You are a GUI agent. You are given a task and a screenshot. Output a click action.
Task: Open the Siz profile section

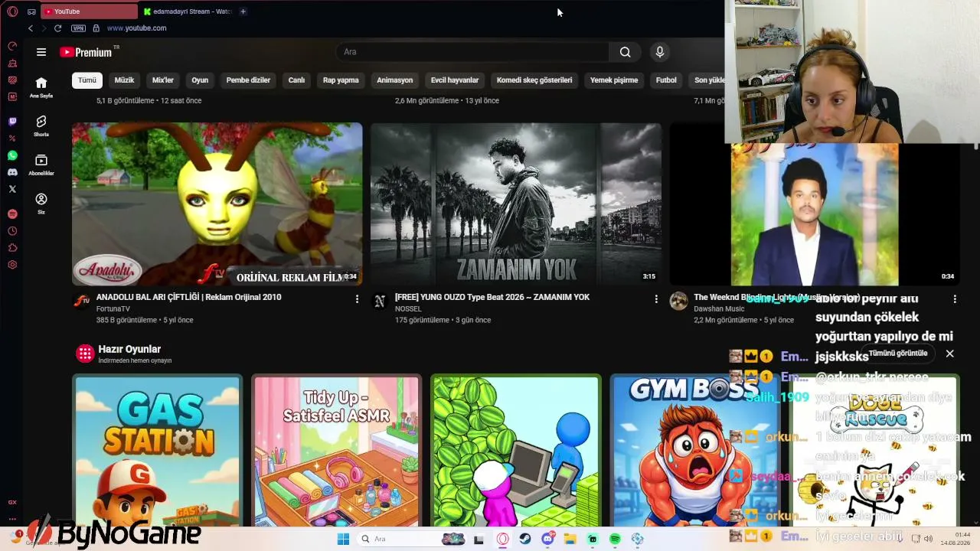coord(41,203)
